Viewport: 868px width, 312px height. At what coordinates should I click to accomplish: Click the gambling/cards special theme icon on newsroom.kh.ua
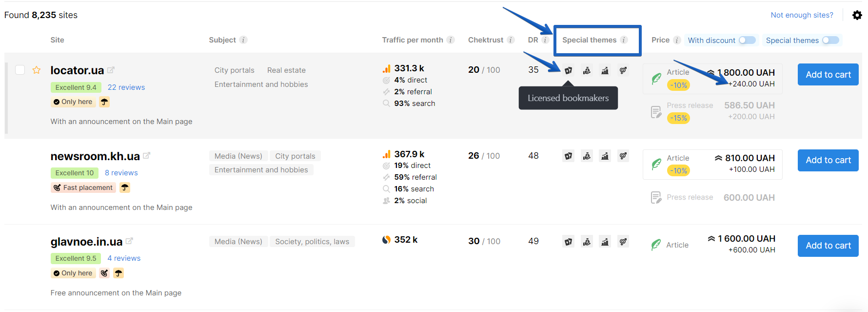tap(568, 156)
